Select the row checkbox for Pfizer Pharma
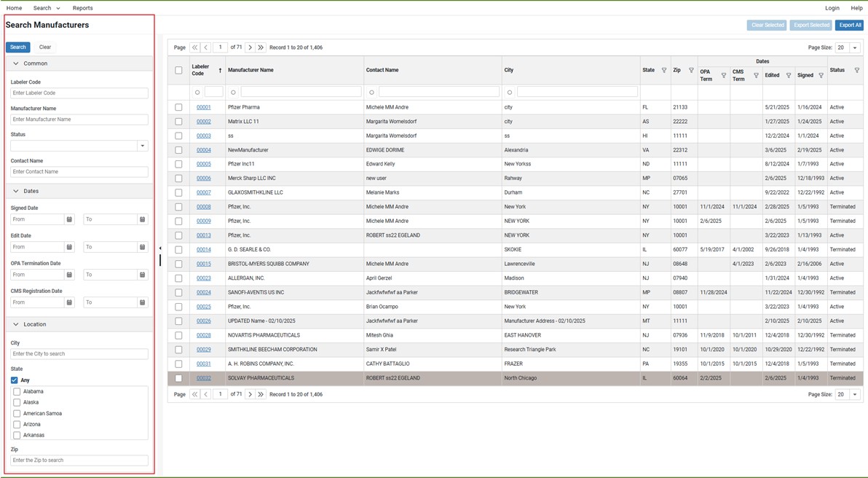Screen dimensions: 868x478 coord(178,107)
